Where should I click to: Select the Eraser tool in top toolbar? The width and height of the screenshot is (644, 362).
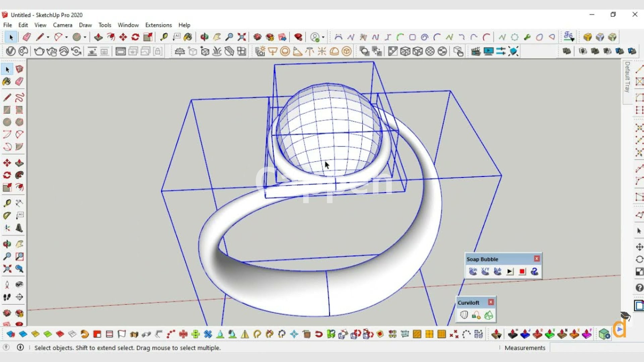(27, 37)
